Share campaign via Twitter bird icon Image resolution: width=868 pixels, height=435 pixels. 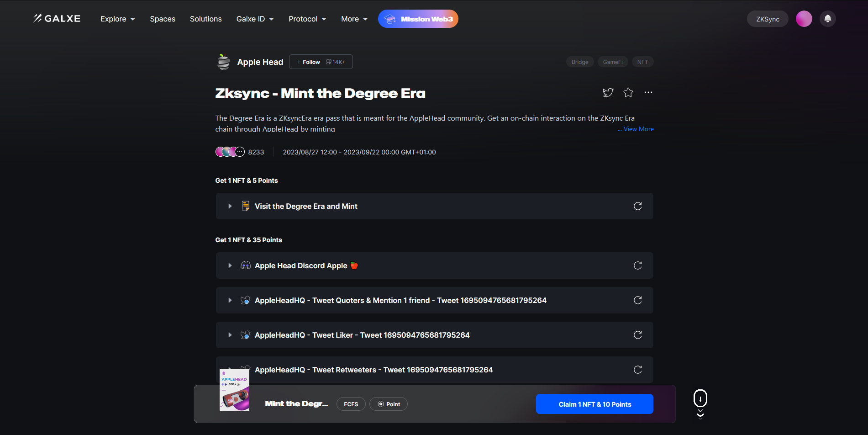pos(608,93)
